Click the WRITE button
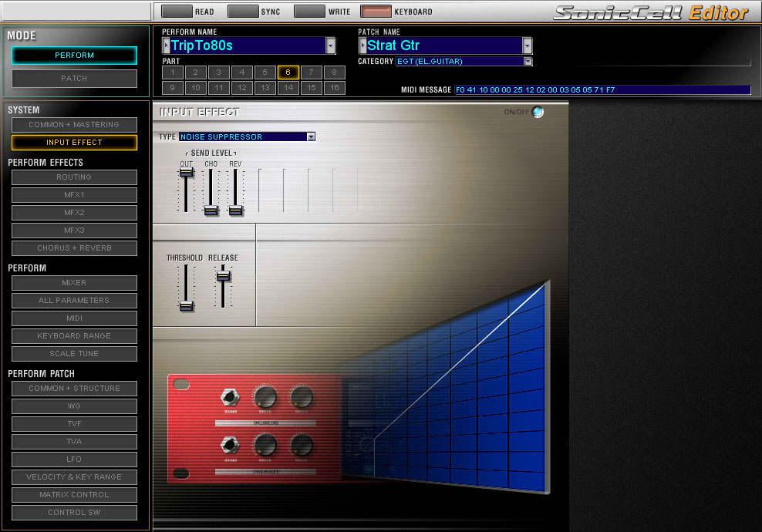Viewport: 762px width, 532px height. point(309,11)
